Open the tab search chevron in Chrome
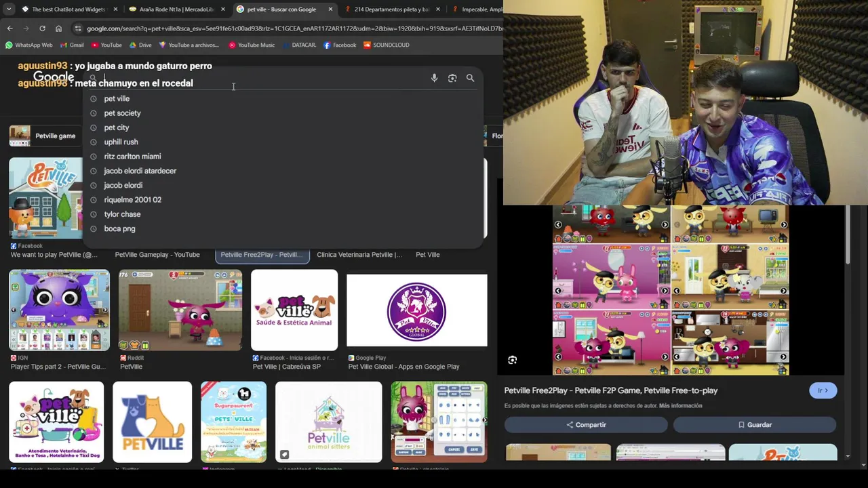This screenshot has height=488, width=868. click(9, 9)
